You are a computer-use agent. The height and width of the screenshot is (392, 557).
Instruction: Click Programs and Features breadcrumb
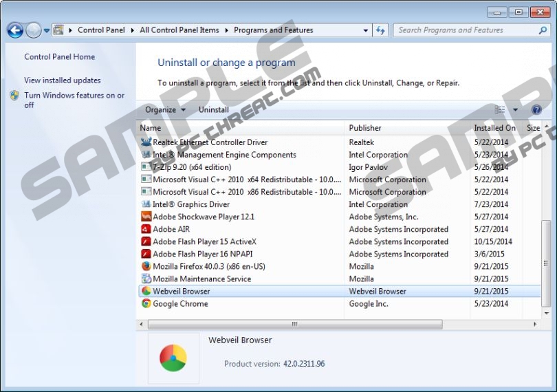(x=274, y=30)
